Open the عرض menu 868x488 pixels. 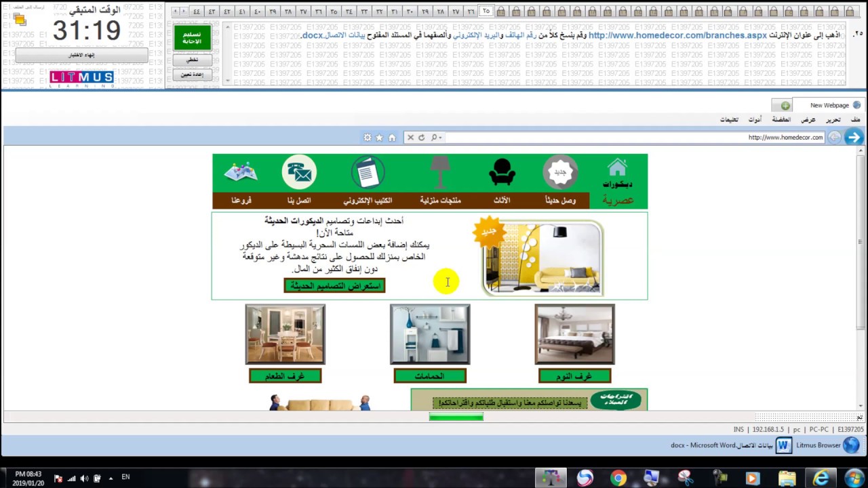[808, 120]
